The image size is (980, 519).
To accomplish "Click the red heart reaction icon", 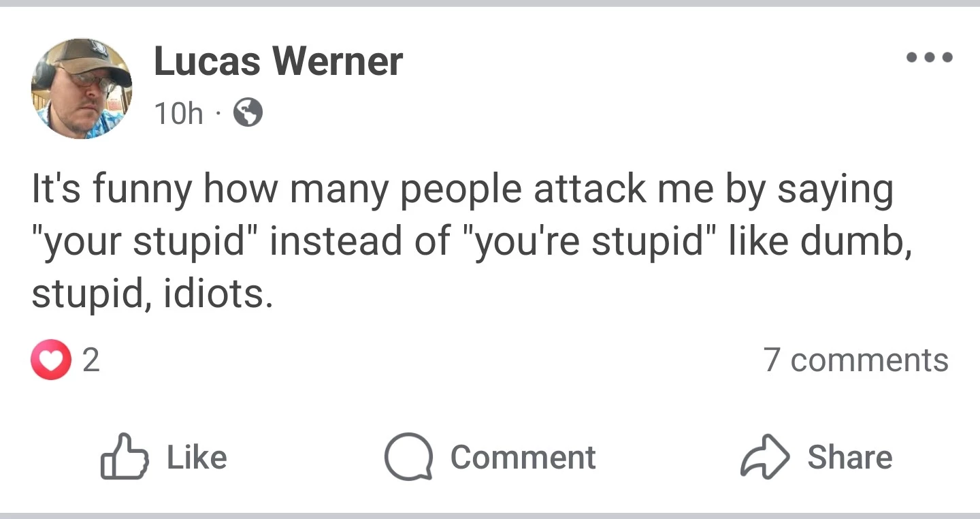I will tap(51, 360).
